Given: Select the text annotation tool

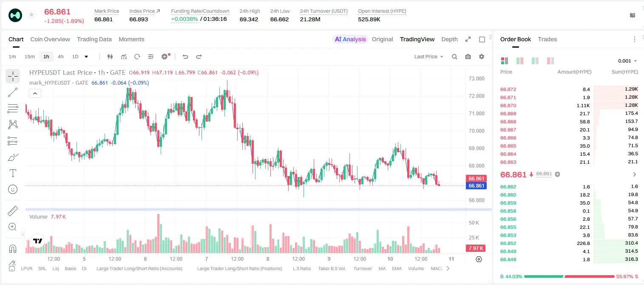Looking at the screenshot, I should (x=13, y=173).
